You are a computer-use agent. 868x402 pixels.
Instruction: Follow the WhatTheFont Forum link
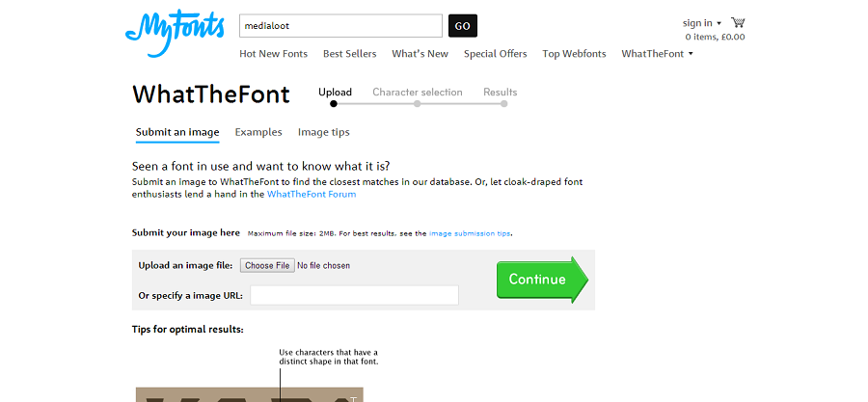click(312, 194)
